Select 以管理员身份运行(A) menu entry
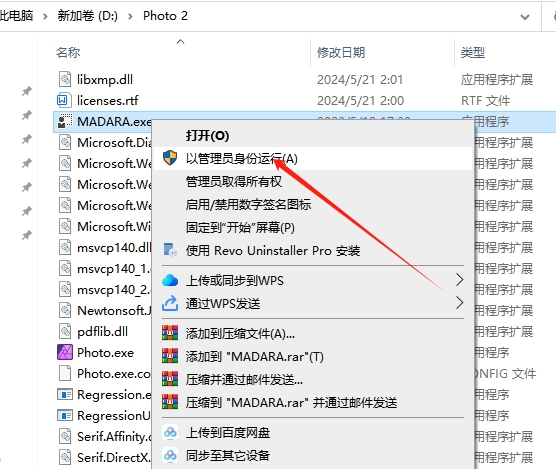The image size is (556, 469). point(314,158)
